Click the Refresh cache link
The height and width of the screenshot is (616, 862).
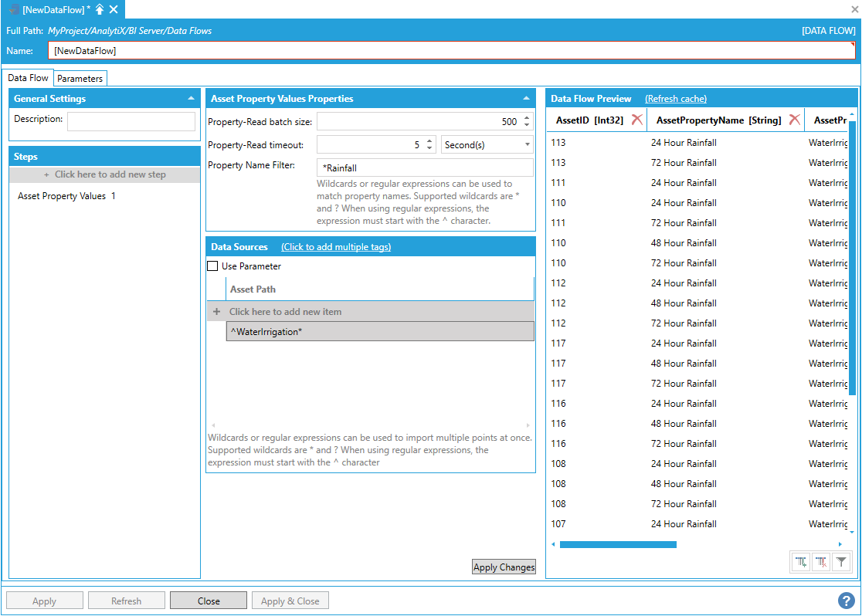675,99
